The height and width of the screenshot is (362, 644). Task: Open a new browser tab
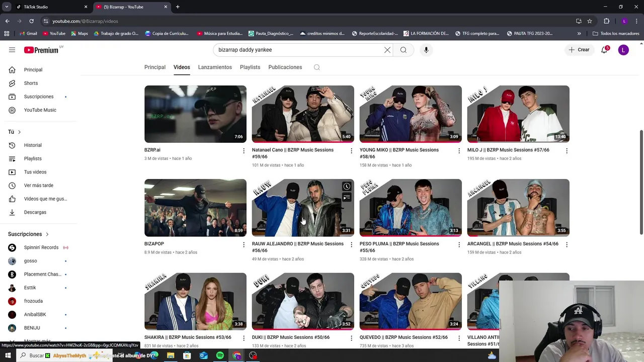coord(178,7)
